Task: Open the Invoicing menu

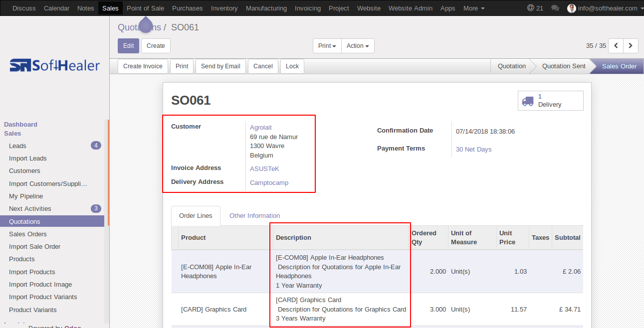Action: [x=308, y=8]
